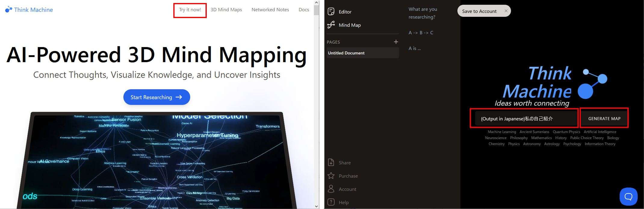
Task: Click the Purchase star icon
Action: [x=331, y=176]
